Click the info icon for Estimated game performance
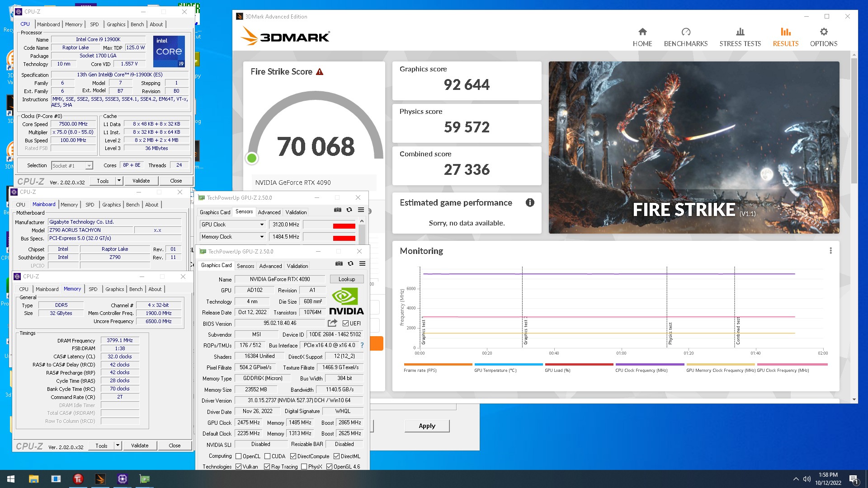Screen dimensions: 868x488 (530, 202)
